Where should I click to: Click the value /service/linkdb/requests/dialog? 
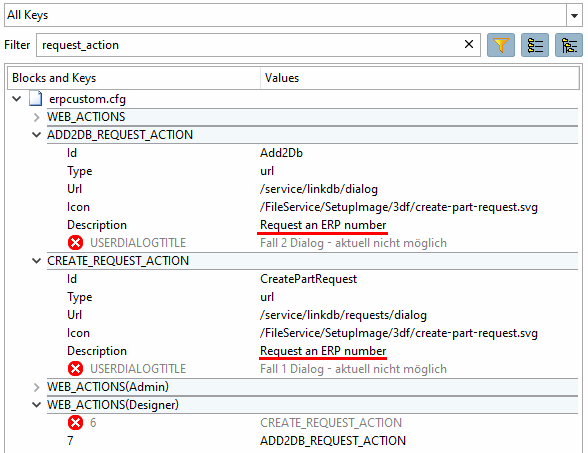tap(344, 315)
